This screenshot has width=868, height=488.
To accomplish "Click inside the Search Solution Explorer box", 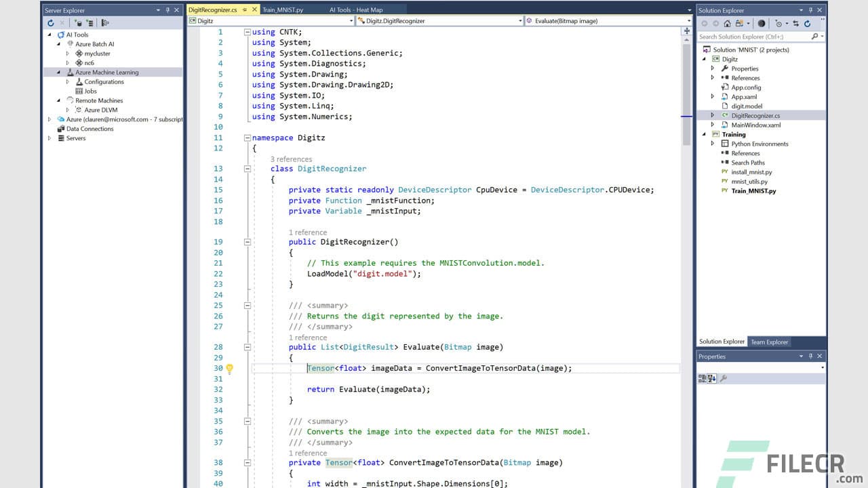I will 753,36.
